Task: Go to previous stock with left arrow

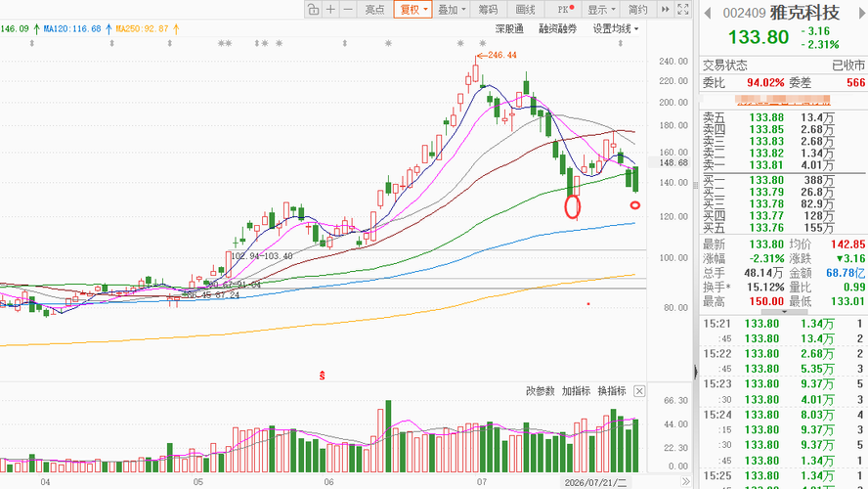Action: [707, 14]
